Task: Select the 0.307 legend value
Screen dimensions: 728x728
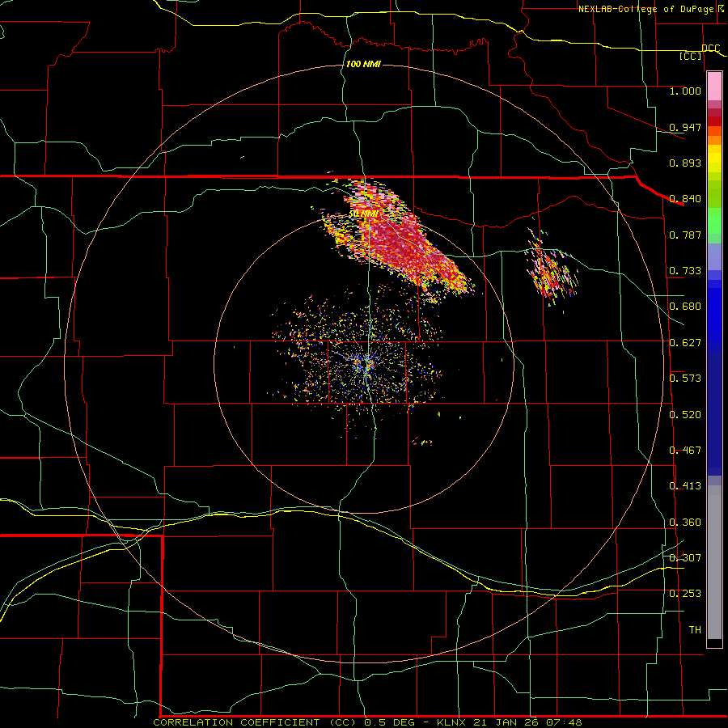Action: pyautogui.click(x=685, y=557)
